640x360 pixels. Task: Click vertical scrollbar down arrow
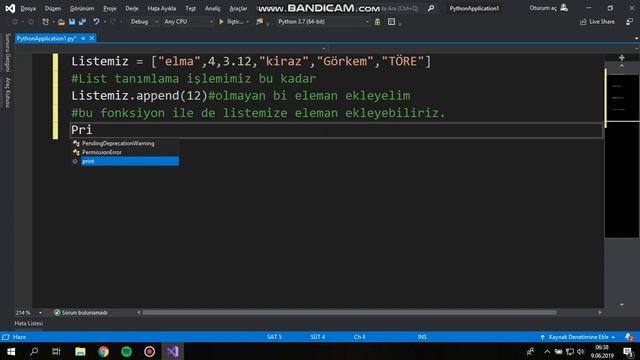click(x=622, y=304)
